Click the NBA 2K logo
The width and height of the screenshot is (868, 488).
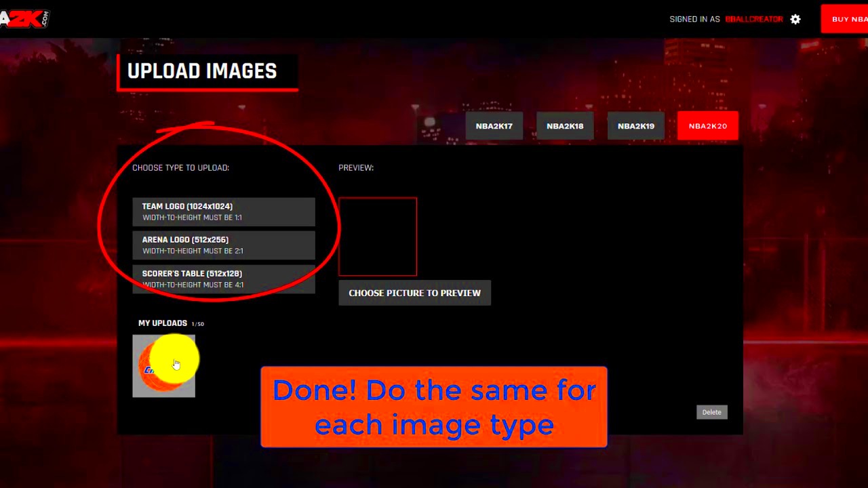[24, 19]
